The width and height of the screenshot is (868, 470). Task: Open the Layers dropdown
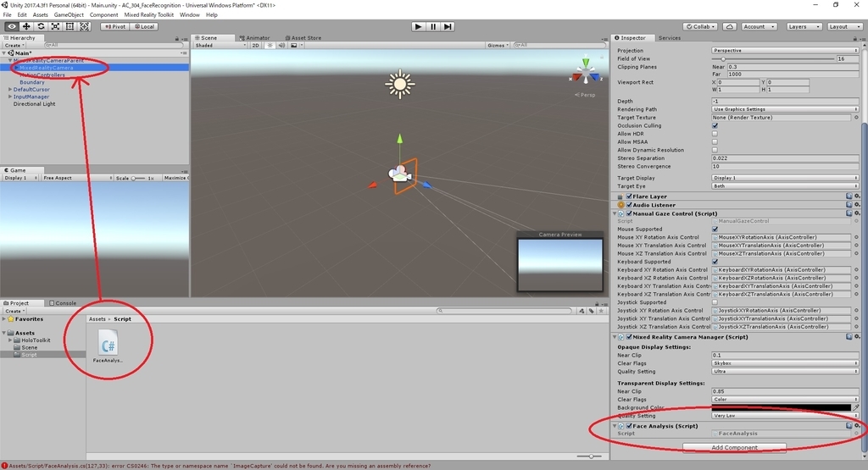804,26
